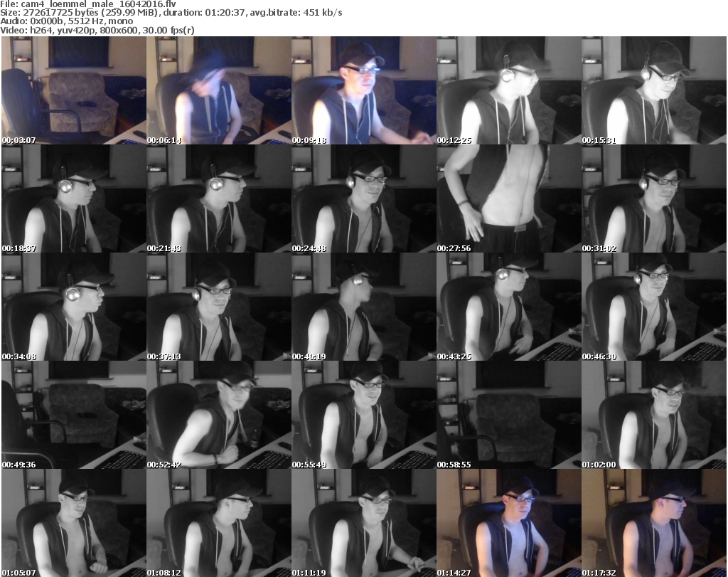Select the thumbnail stamped 00:58:55

509,415
